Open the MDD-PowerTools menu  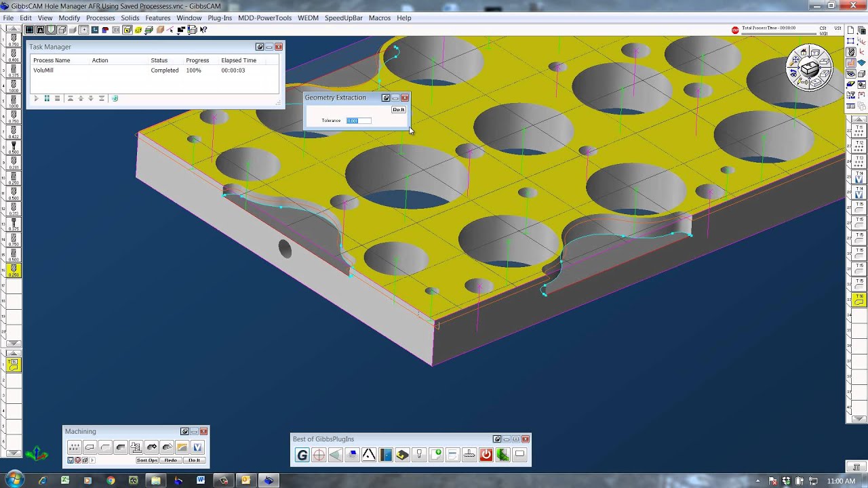(264, 18)
